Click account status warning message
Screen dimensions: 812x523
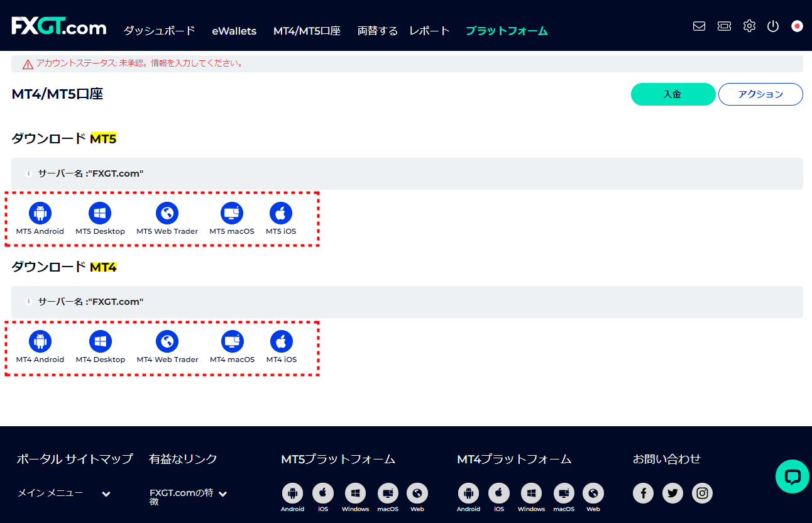click(x=140, y=63)
